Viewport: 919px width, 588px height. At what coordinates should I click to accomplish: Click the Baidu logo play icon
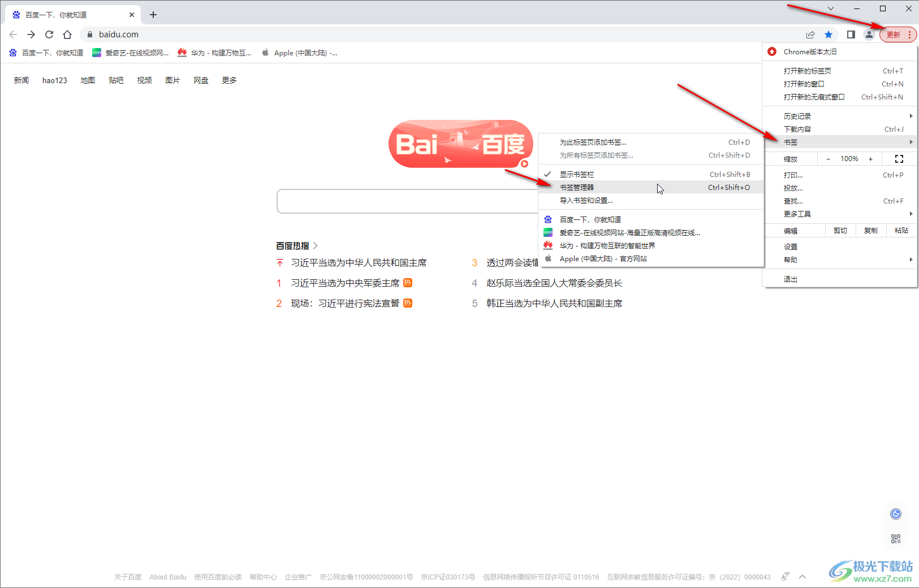pyautogui.click(x=524, y=164)
